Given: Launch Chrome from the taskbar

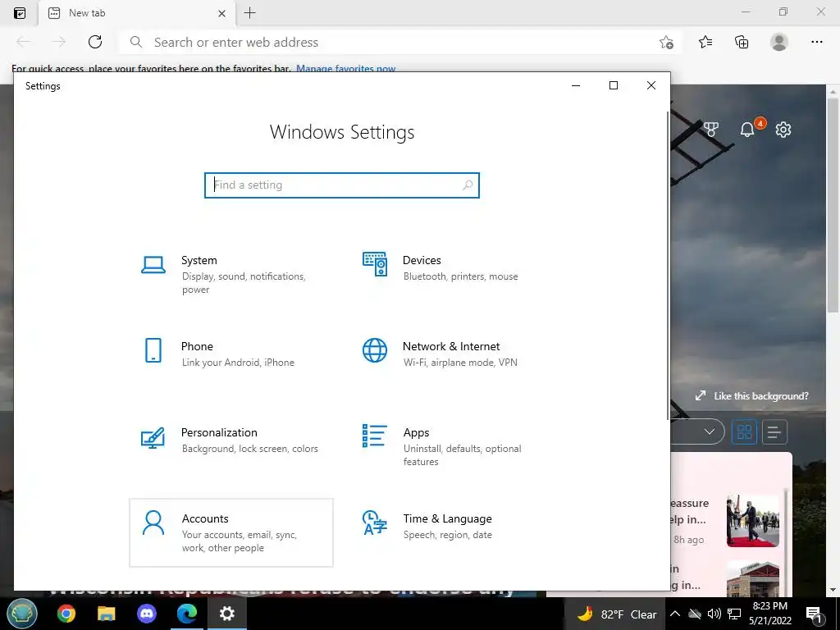Looking at the screenshot, I should 66,614.
